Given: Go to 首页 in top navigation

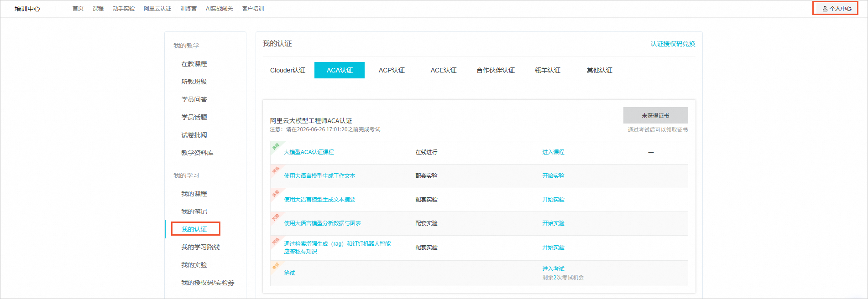Looking at the screenshot, I should 78,9.
